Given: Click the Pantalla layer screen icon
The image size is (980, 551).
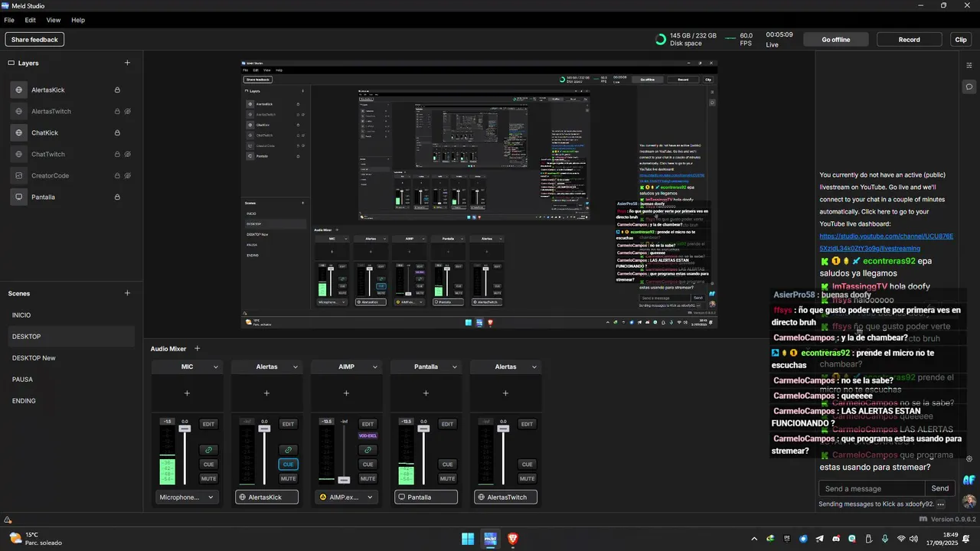Looking at the screenshot, I should (19, 197).
